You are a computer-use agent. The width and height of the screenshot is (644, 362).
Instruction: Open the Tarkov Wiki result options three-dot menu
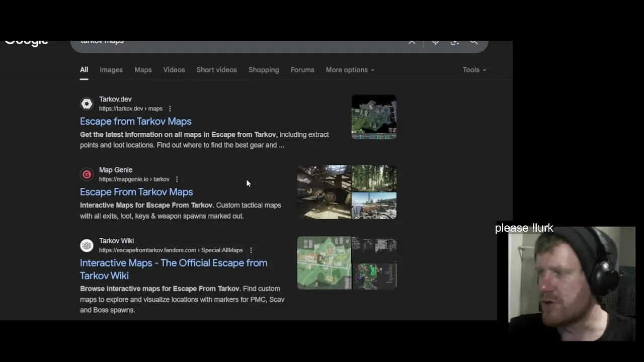pyautogui.click(x=251, y=250)
